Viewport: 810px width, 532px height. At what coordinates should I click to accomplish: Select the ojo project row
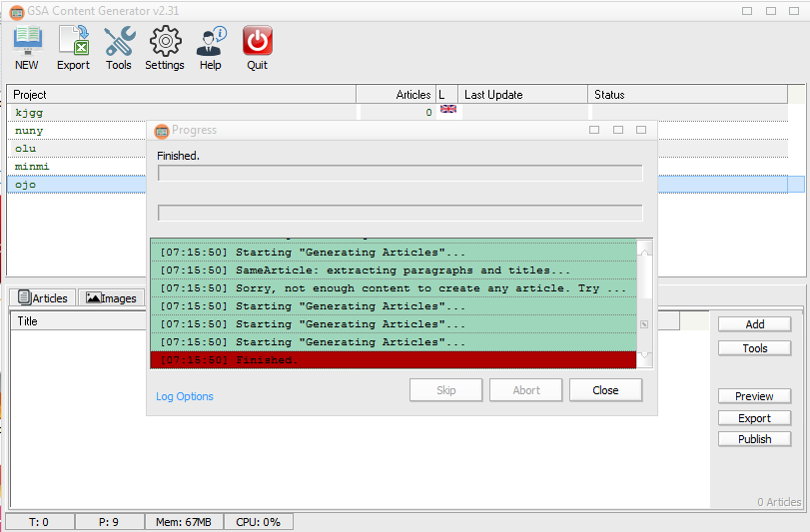(x=77, y=185)
